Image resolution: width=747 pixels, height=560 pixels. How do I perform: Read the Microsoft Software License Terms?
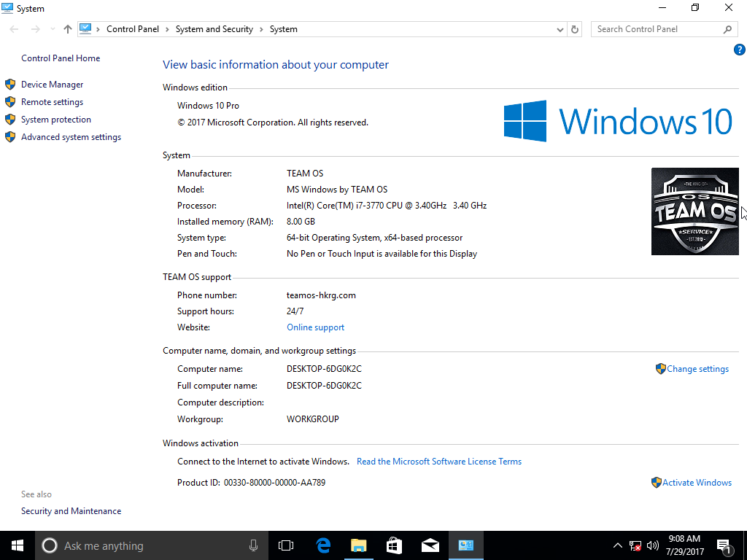click(x=438, y=462)
